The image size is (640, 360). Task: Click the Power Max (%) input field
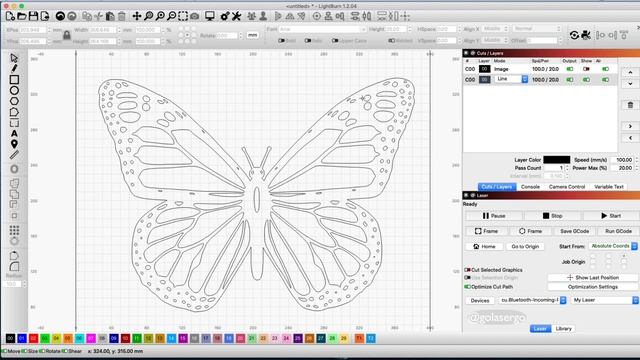[622, 168]
